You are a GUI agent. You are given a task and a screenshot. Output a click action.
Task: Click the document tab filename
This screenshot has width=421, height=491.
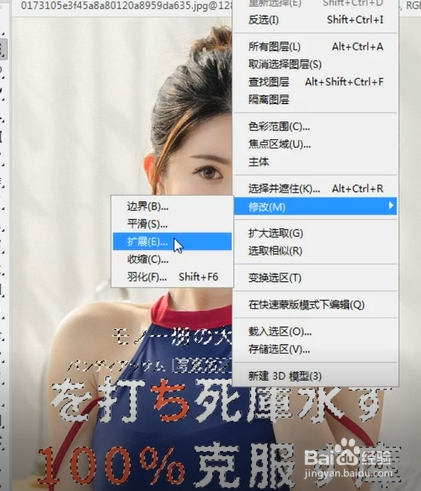126,6
